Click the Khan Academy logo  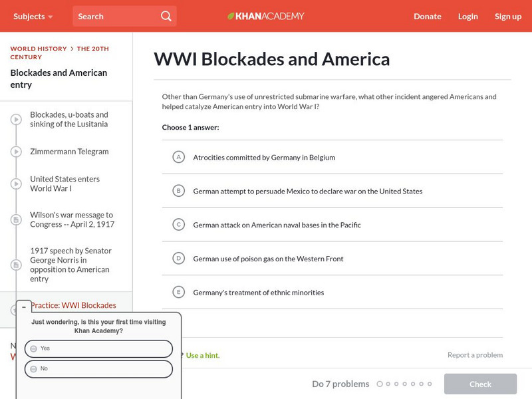point(266,16)
